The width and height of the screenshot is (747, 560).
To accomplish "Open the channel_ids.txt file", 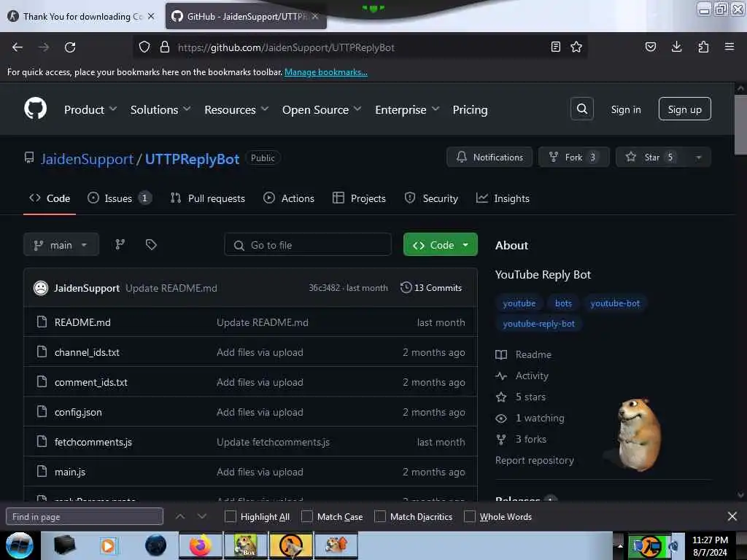I will coord(87,352).
